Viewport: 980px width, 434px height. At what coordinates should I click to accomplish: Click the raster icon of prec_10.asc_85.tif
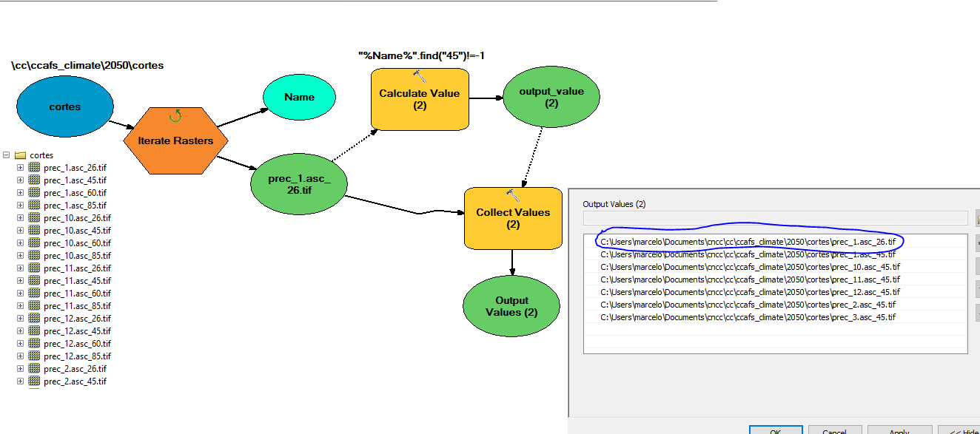tap(34, 256)
